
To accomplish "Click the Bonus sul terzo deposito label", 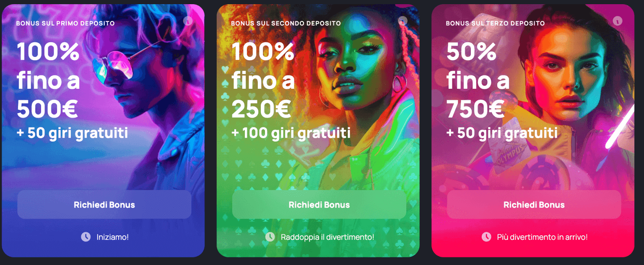I will click(x=495, y=23).
